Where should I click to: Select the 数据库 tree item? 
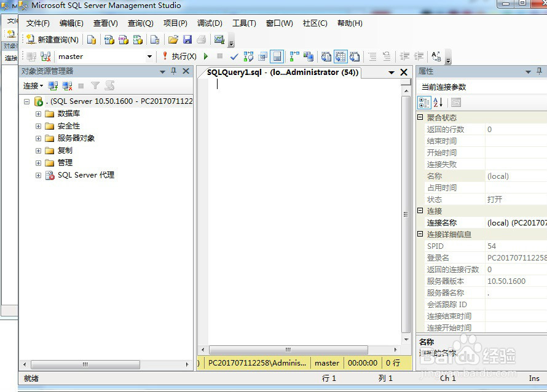pos(69,114)
